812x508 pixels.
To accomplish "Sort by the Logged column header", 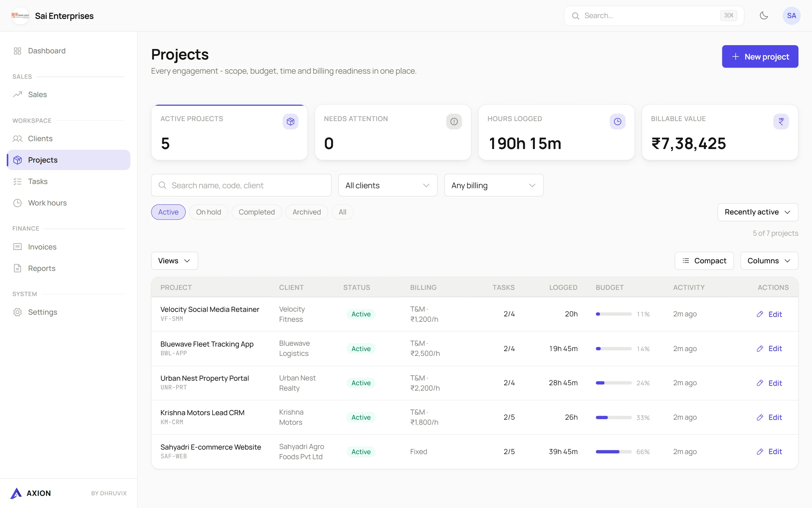I will 563,287.
